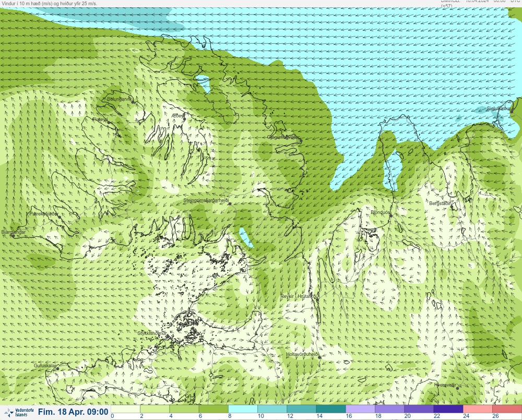522x420 pixels.
Task: Select the Bjargtangar station label
Action: [x=14, y=232]
